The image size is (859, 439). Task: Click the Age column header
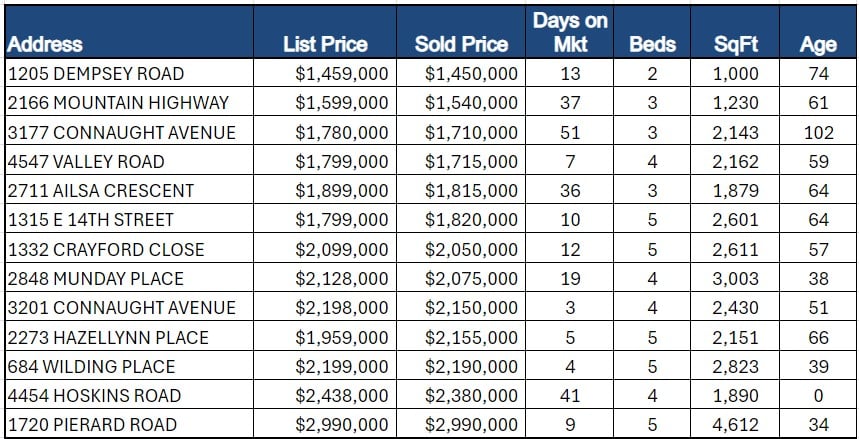(x=818, y=44)
